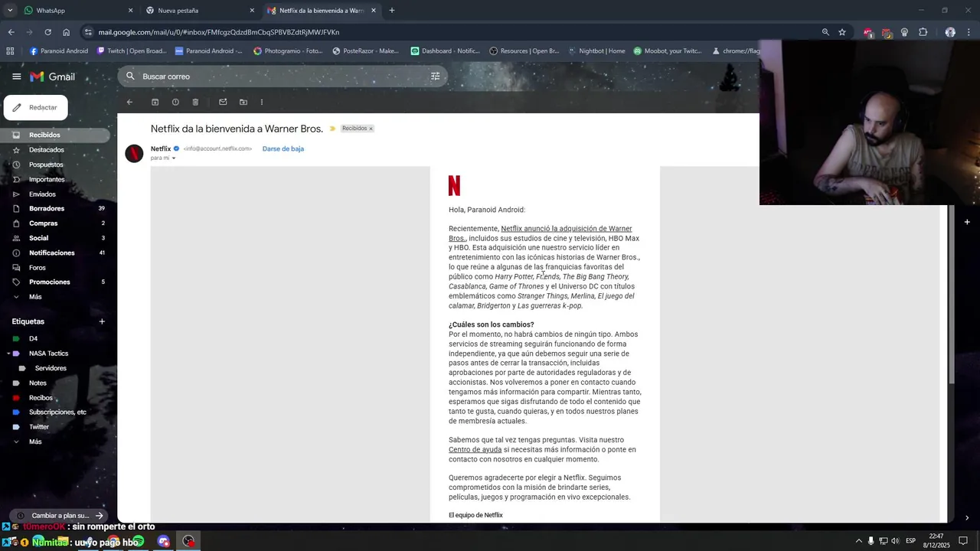Open the three-dot more actions menu
Viewport: 980px width, 551px height.
[x=262, y=102]
